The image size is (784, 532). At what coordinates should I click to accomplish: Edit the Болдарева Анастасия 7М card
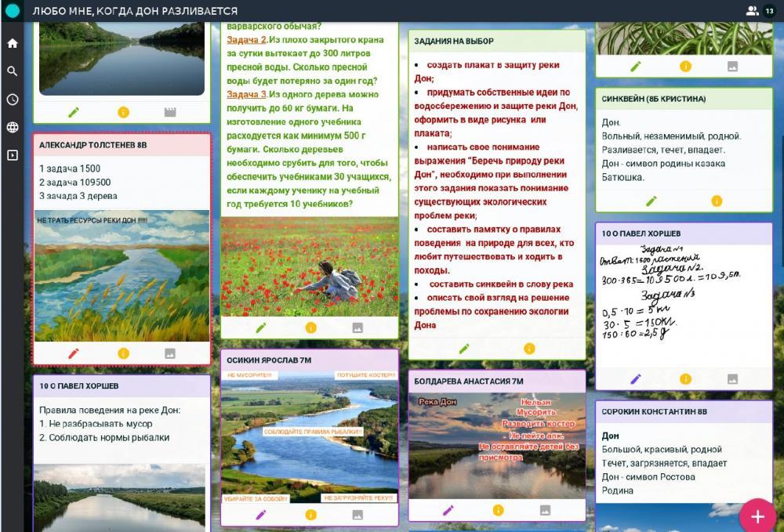[448, 510]
